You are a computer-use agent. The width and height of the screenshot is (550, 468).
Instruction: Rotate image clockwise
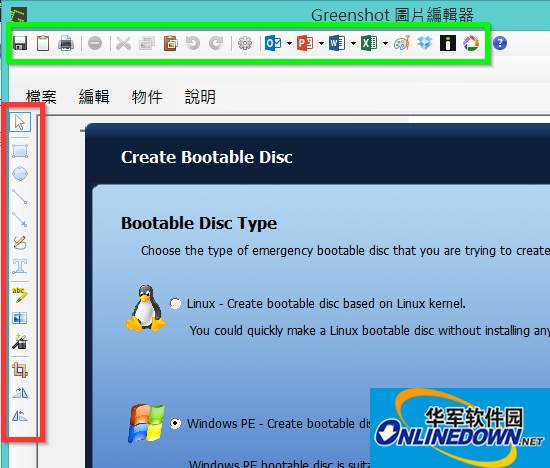coord(20,393)
